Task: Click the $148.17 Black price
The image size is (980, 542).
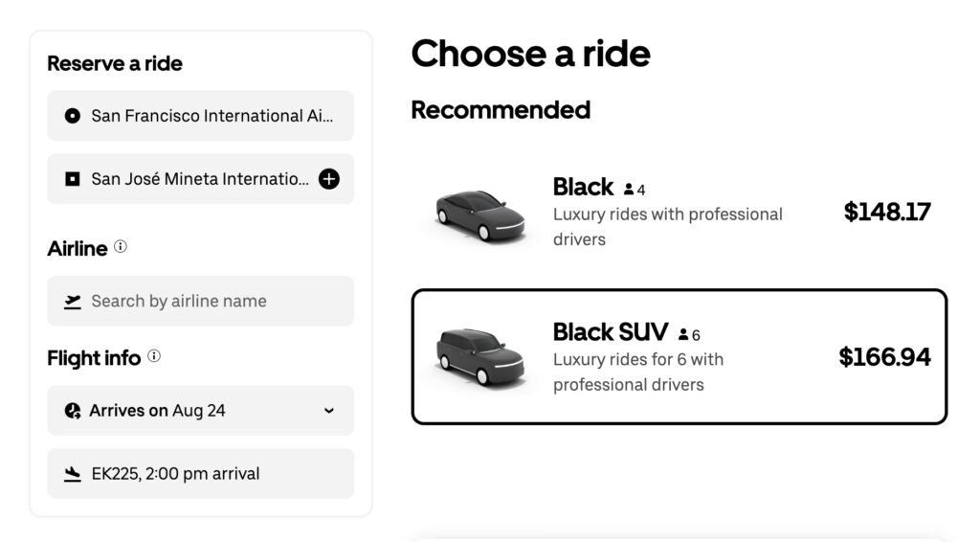Action: 886,212
